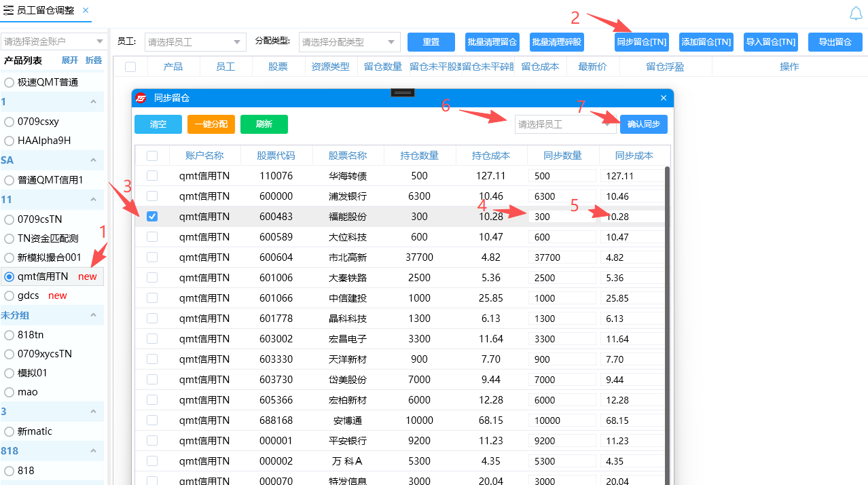Click the drag handle atop 同步留仓 dialog
The image size is (868, 485).
[403, 92]
